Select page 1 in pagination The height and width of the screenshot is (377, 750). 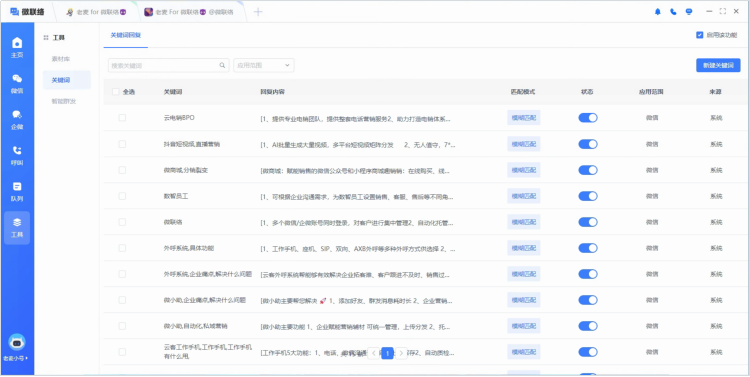[387, 354]
